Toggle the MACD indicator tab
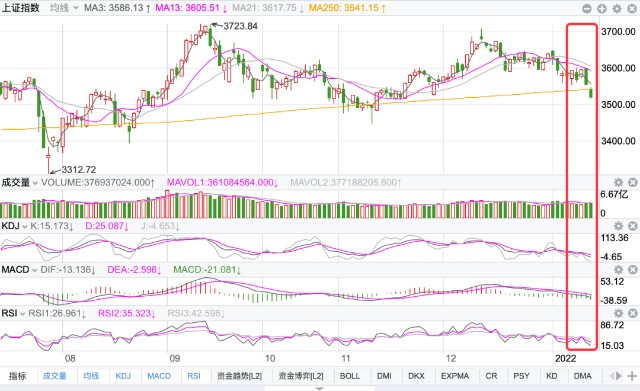The height and width of the screenshot is (391, 640). click(x=159, y=376)
